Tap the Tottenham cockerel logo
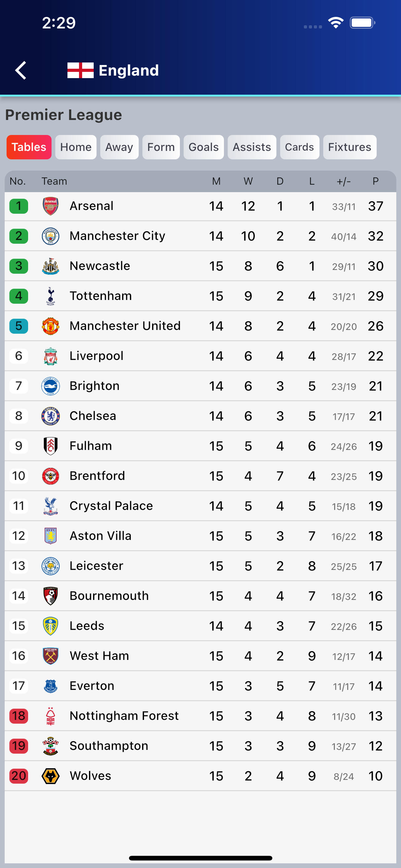Viewport: 401px width, 868px height. (x=51, y=296)
